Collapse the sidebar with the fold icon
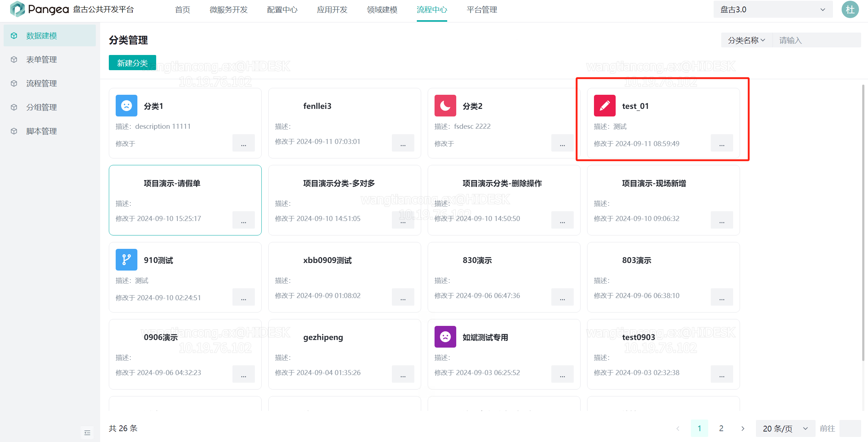The height and width of the screenshot is (442, 868). (x=87, y=433)
